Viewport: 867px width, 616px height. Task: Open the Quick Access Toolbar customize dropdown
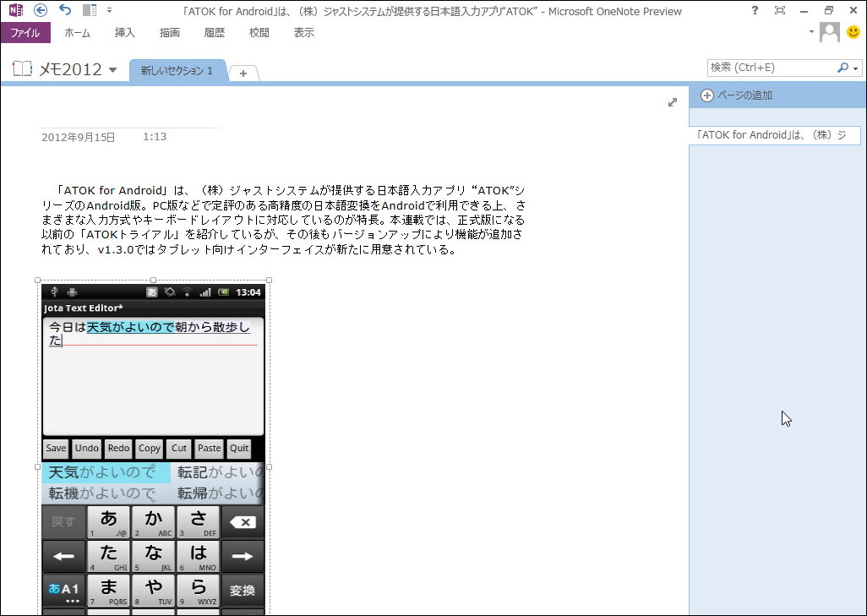(x=109, y=10)
